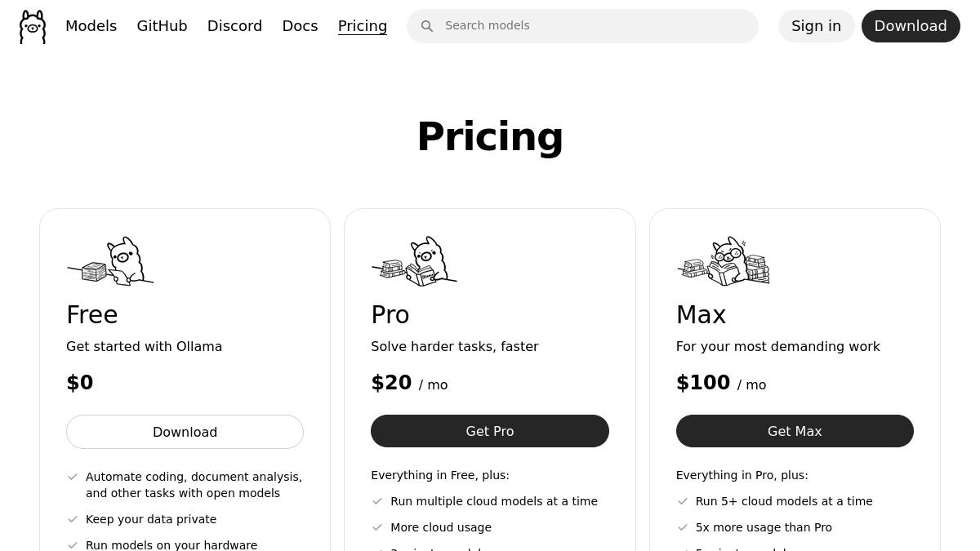Choose the Get Max button
This screenshot has width=980, height=551.
point(795,431)
